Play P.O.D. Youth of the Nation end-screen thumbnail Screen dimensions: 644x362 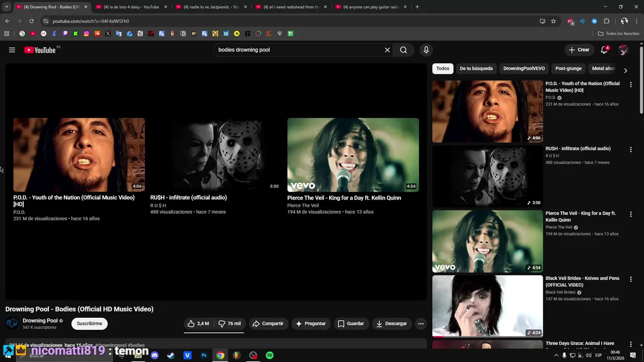point(79,155)
